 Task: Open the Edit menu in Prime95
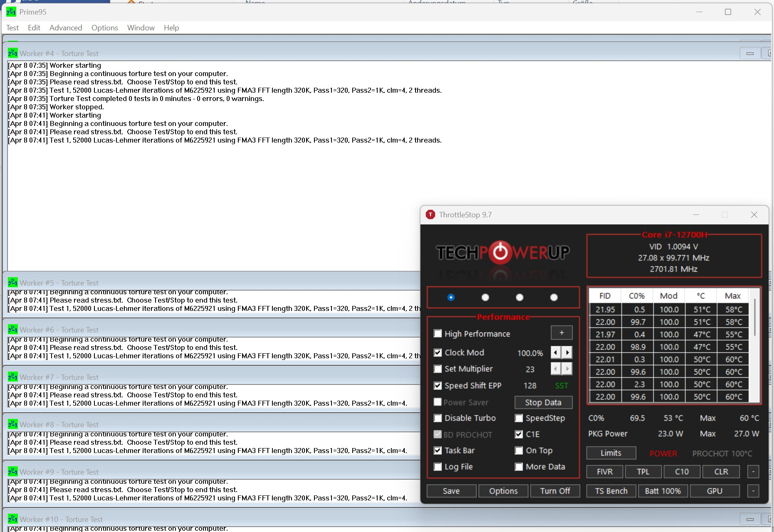click(34, 28)
